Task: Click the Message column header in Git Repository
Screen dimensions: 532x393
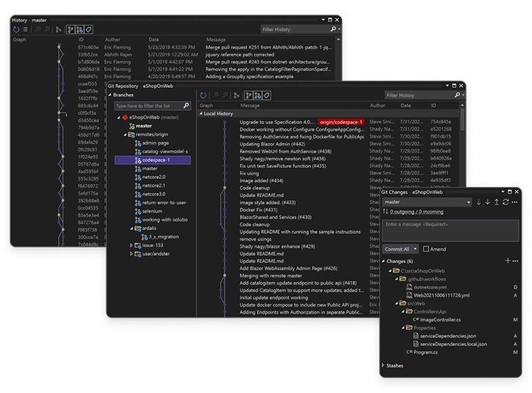Action: (249, 106)
